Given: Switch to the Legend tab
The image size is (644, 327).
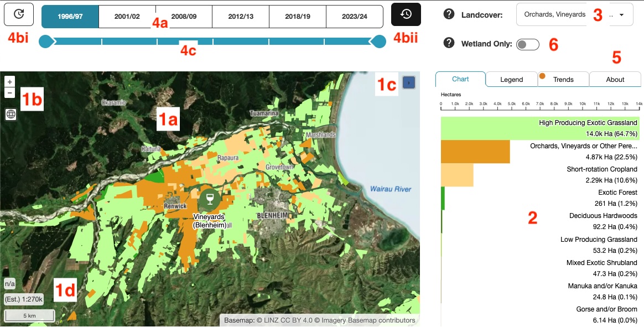Looking at the screenshot, I should (511, 80).
